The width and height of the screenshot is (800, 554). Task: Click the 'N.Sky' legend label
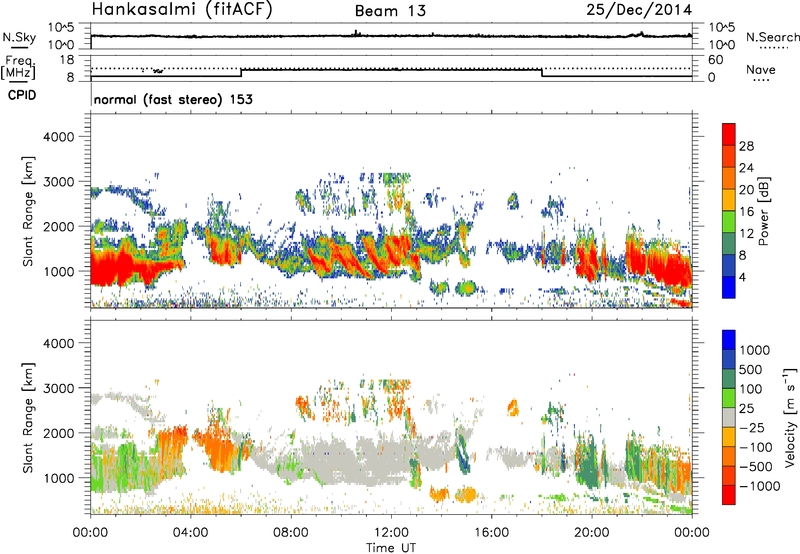point(19,37)
